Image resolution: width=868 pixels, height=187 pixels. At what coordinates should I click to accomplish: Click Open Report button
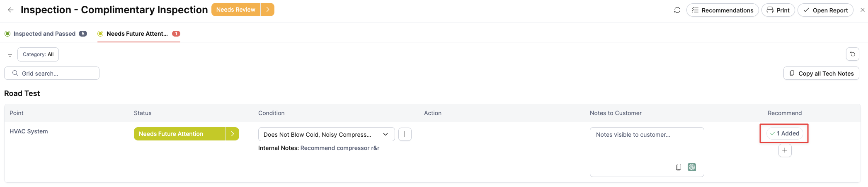pyautogui.click(x=825, y=10)
